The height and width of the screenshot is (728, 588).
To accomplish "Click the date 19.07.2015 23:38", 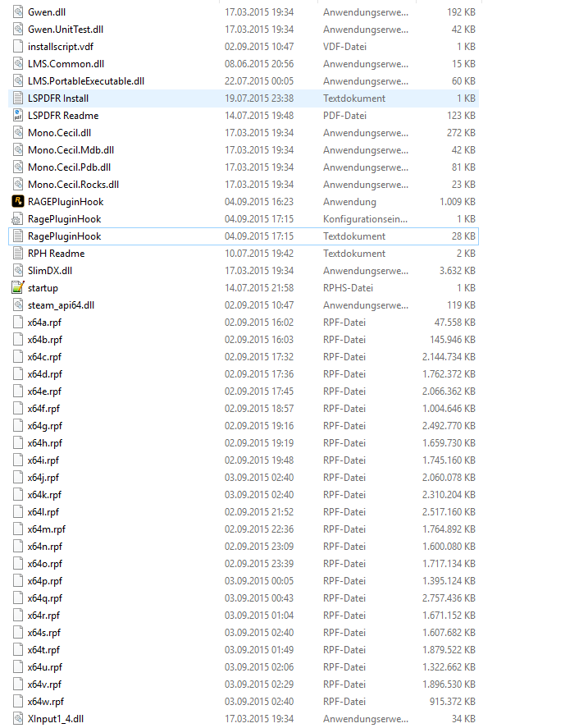I will [259, 98].
